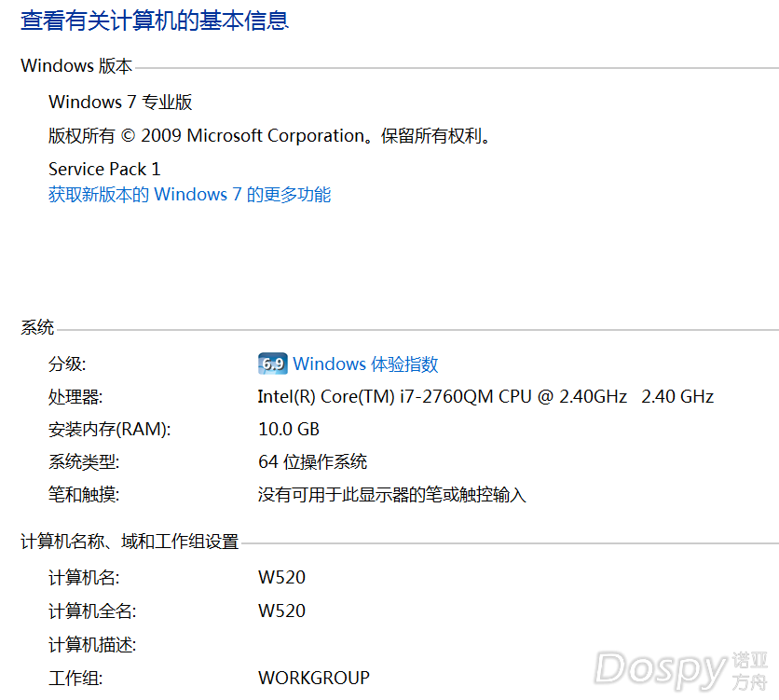Click 获取新版本的 Windows 7 的更多功能 link
This screenshot has width=779, height=700.
tap(189, 195)
